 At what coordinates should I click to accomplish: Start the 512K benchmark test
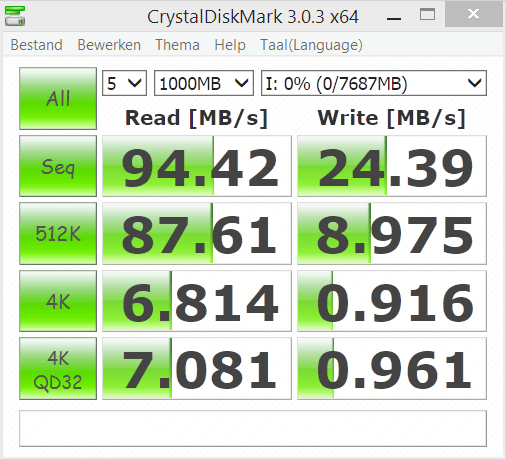(58, 233)
